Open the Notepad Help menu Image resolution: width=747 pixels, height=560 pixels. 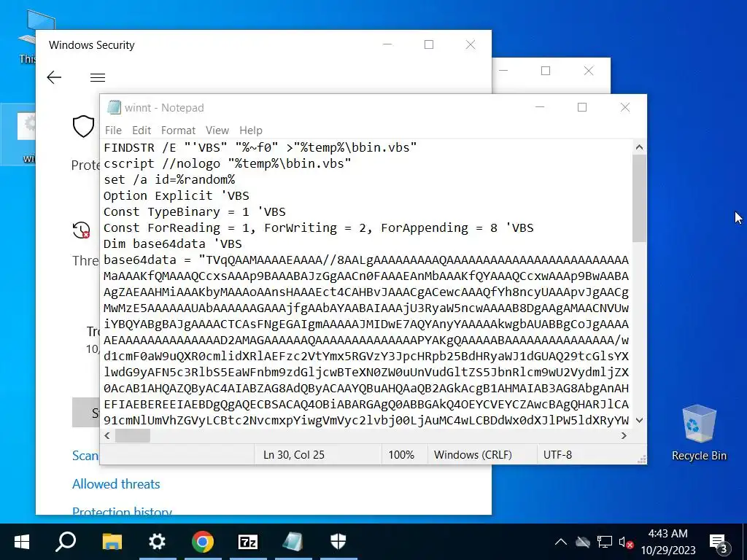coord(251,130)
